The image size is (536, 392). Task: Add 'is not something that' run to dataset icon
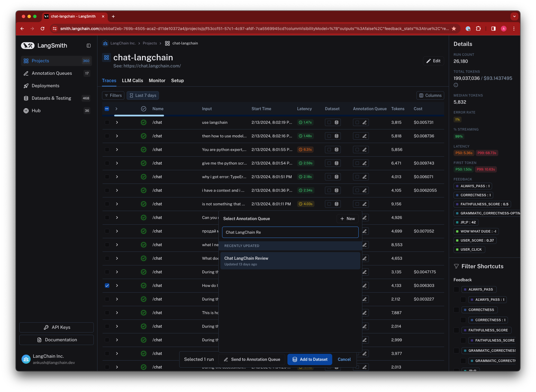point(337,204)
